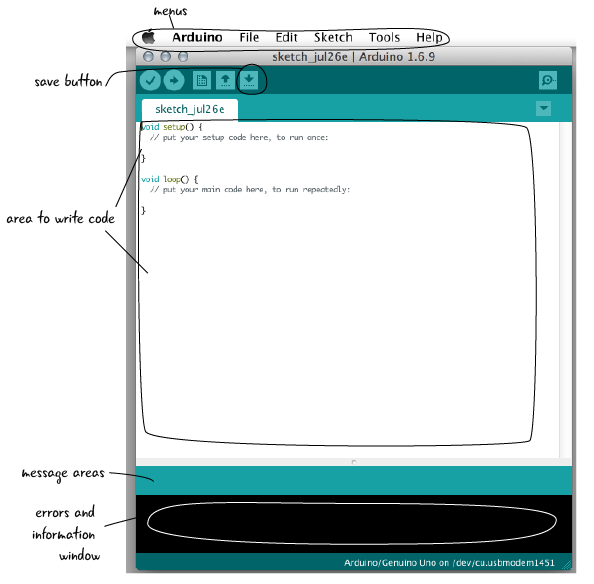Image resolution: width=594 pixels, height=584 pixels.
Task: Open a sketch using the up-arrow icon
Action: point(225,80)
